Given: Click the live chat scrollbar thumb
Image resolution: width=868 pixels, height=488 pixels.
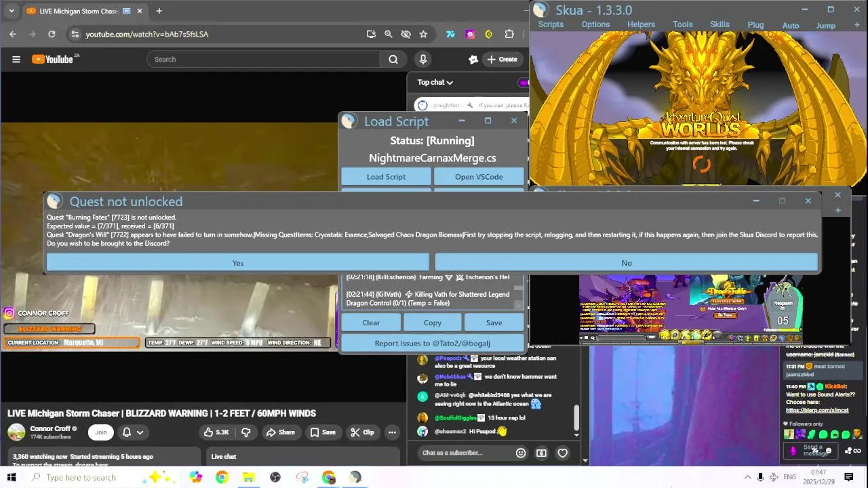Looking at the screenshot, I should pos(576,418).
